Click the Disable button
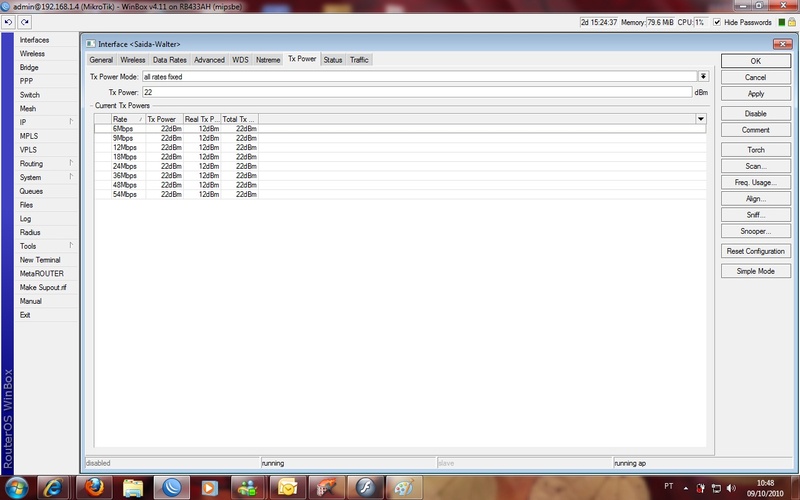The width and height of the screenshot is (800, 500). [756, 114]
